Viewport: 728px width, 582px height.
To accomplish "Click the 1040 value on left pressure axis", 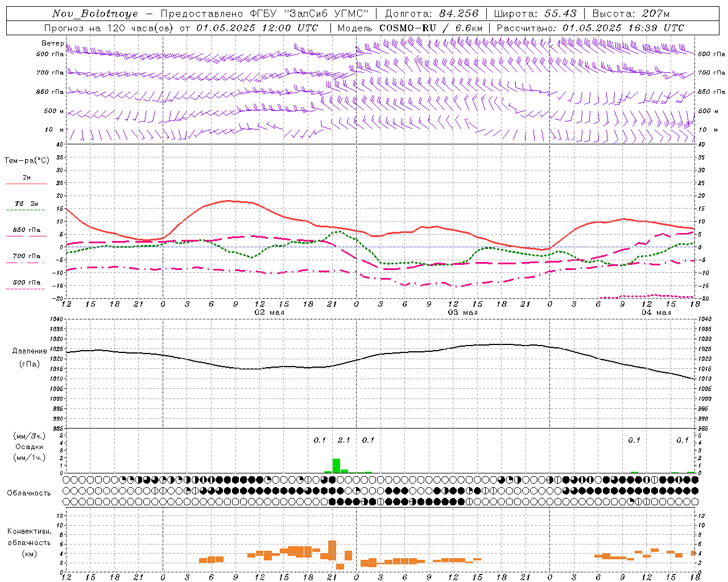I will (55, 319).
